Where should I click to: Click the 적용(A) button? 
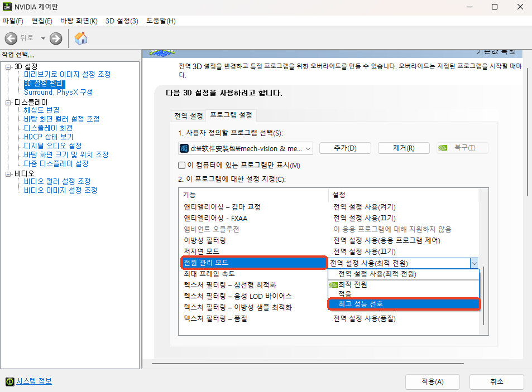(433, 382)
